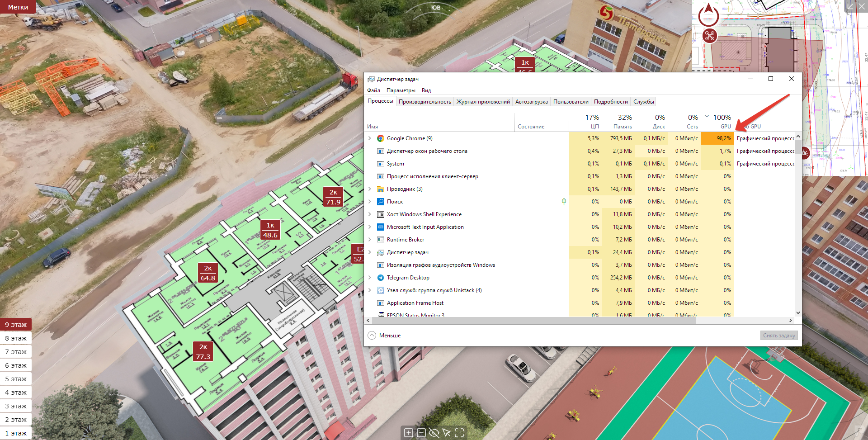Switch to the Подробности tab

(611, 102)
